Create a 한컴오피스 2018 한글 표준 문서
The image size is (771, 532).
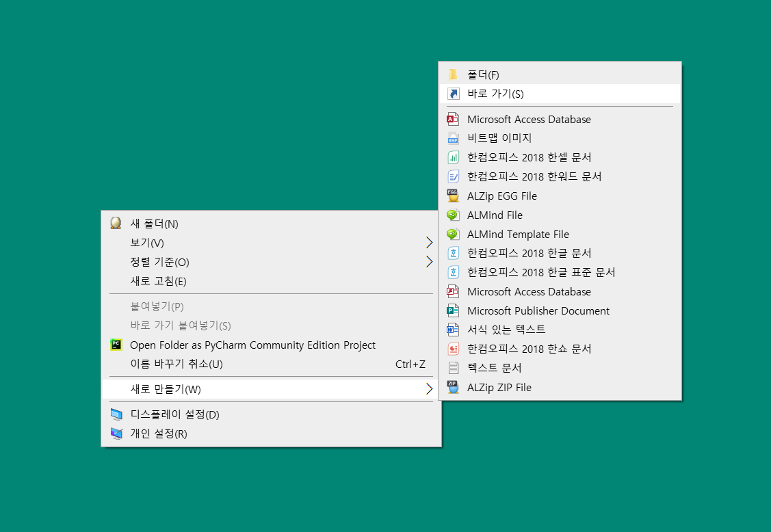click(560, 272)
